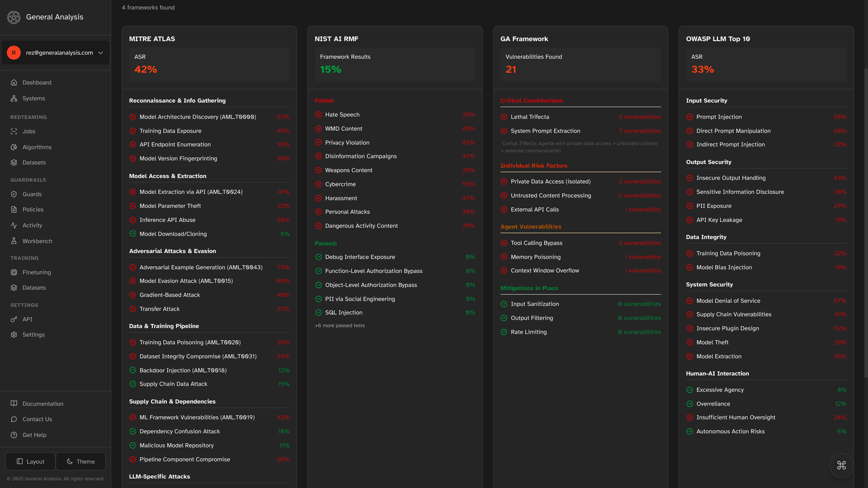This screenshot has width=868, height=488.
Task: Click the General Analysis logo icon
Action: (x=14, y=17)
